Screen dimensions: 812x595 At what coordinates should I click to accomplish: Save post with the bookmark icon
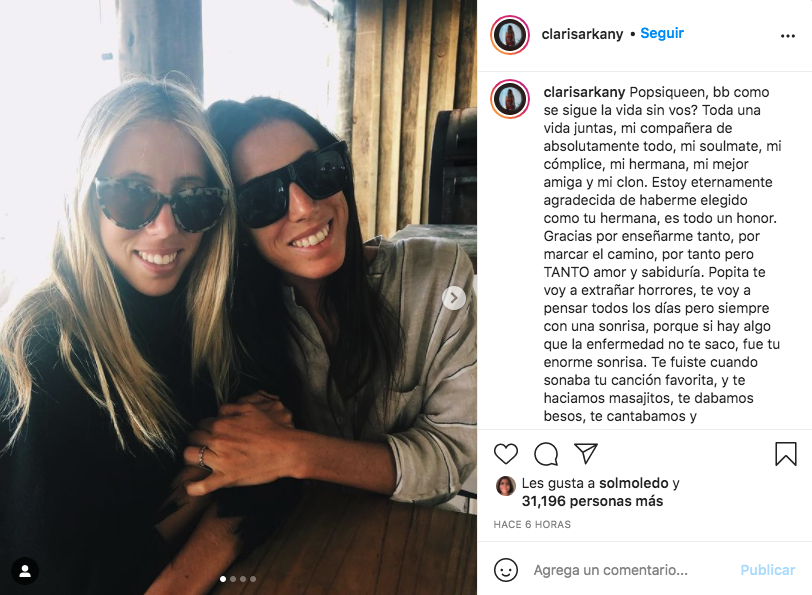click(786, 454)
